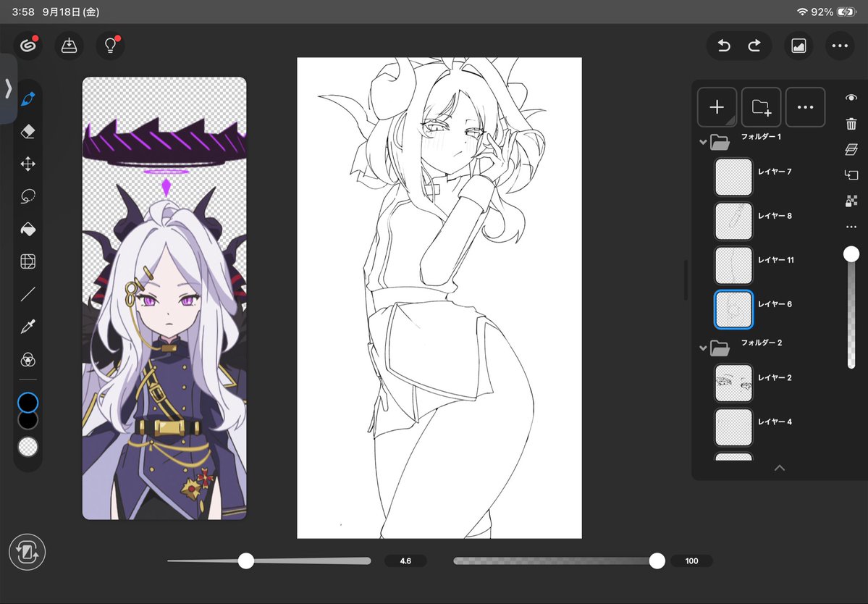Toggle lock transparent pixels icon
The image size is (868, 604).
click(851, 201)
